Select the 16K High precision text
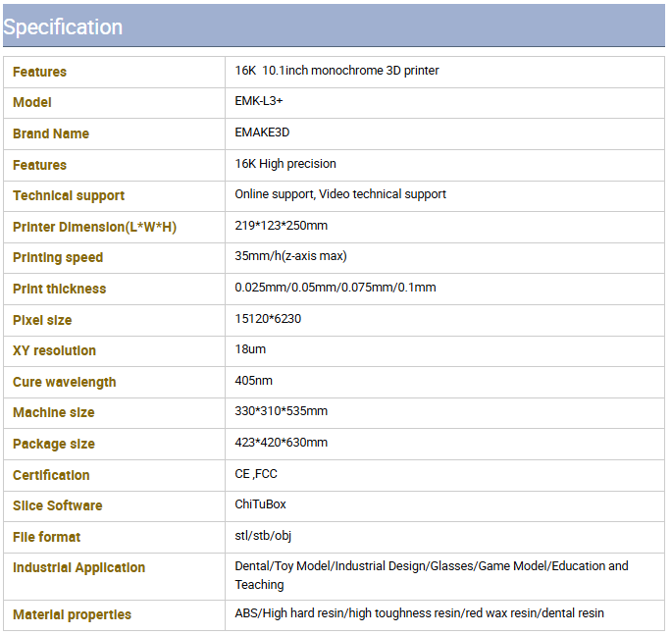Screen dimensions: 672x635 point(285,164)
